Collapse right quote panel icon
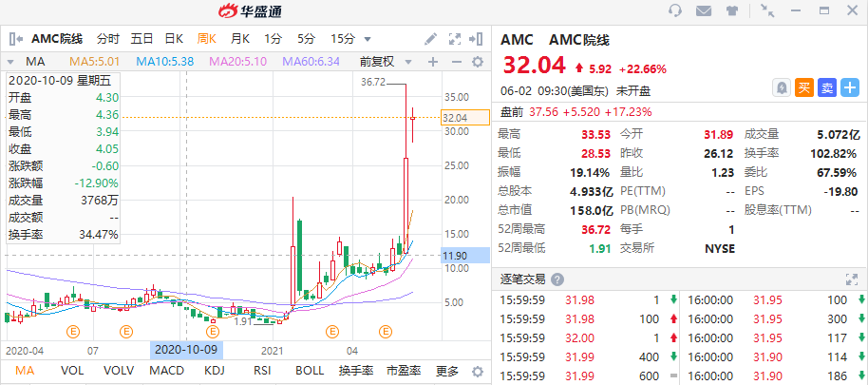 point(476,39)
